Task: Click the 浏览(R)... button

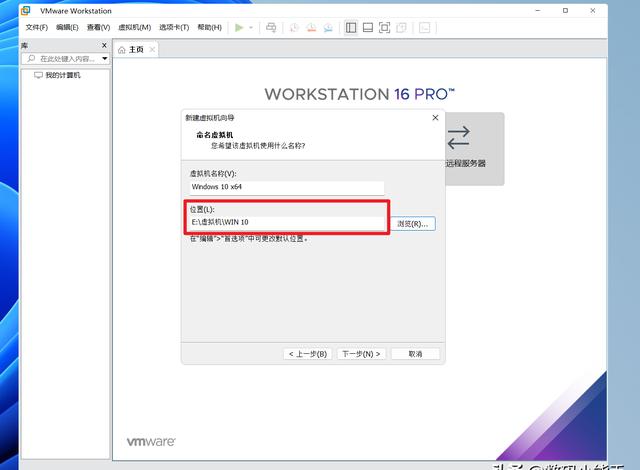Action: coord(413,224)
